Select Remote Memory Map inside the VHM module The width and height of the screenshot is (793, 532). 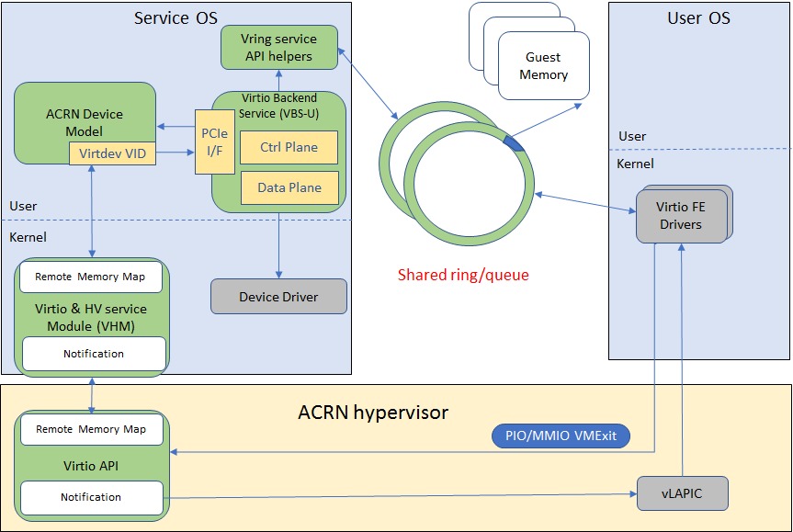(x=90, y=277)
